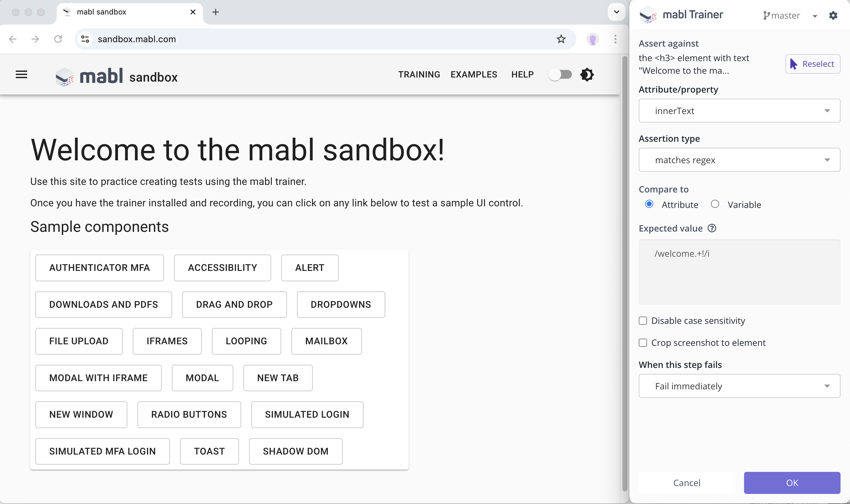Viewport: 850px width, 504px height.
Task: Click the Welcome to the mabl sandbox heading
Action: [x=238, y=150]
